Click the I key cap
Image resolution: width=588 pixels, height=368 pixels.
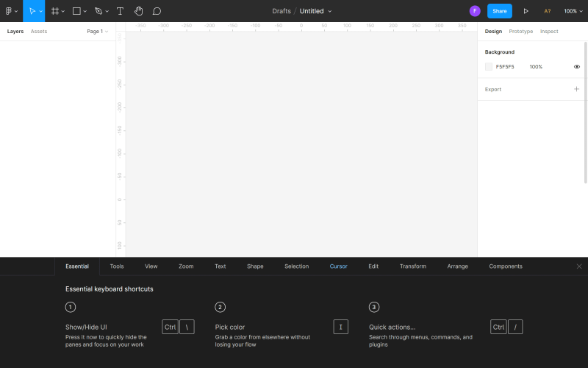pyautogui.click(x=340, y=327)
